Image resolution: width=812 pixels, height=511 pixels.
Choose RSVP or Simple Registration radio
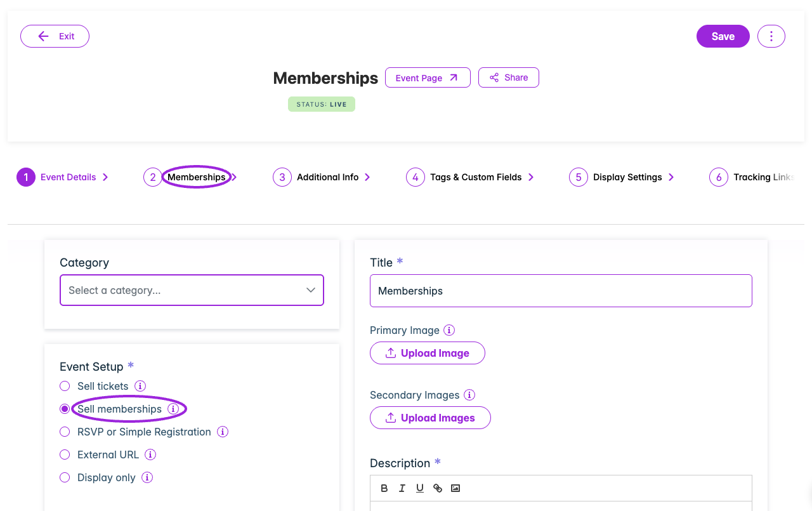65,432
